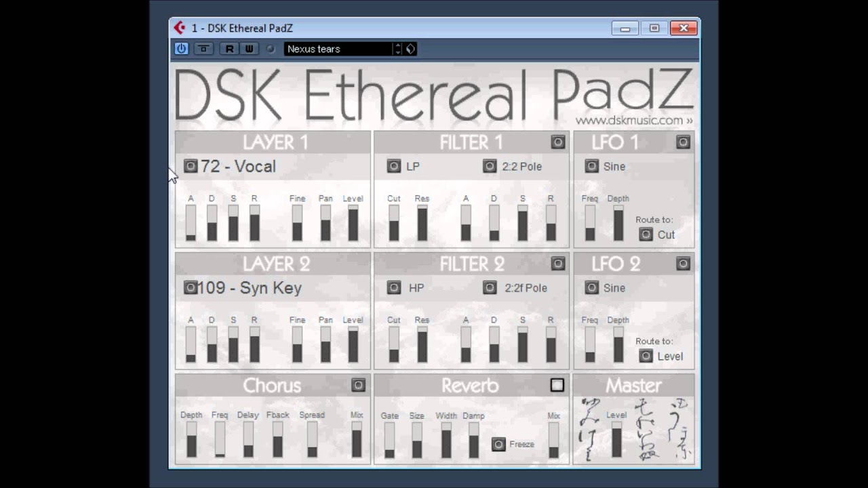Change LFO 2 waveform selector (Sine)
868x488 pixels.
(x=592, y=288)
